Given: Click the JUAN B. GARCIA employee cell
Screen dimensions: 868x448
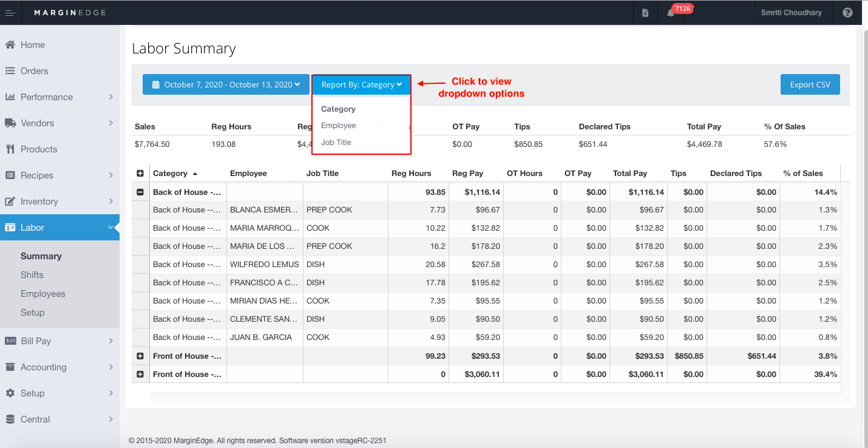Looking at the screenshot, I should 265,338.
